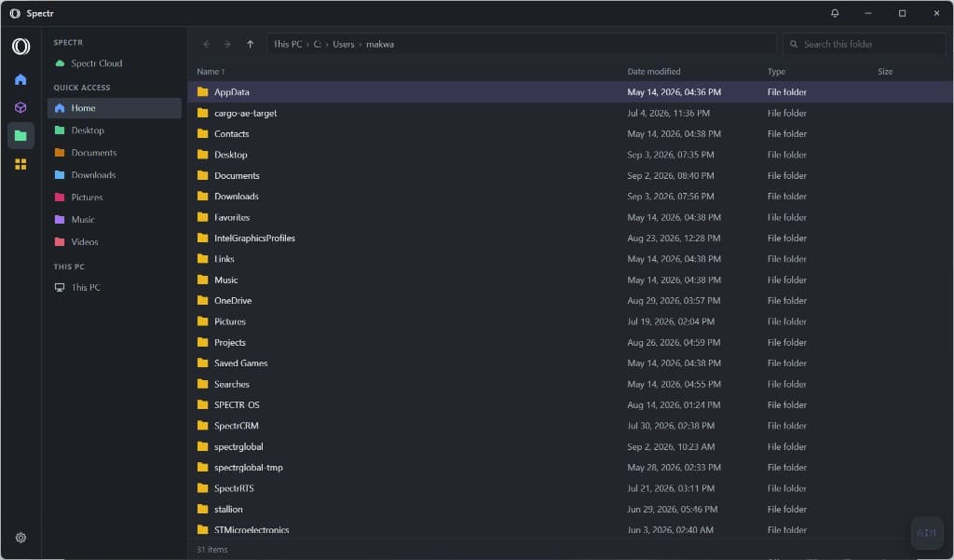Select the OneDrive folder icon
The image size is (954, 560).
(202, 301)
